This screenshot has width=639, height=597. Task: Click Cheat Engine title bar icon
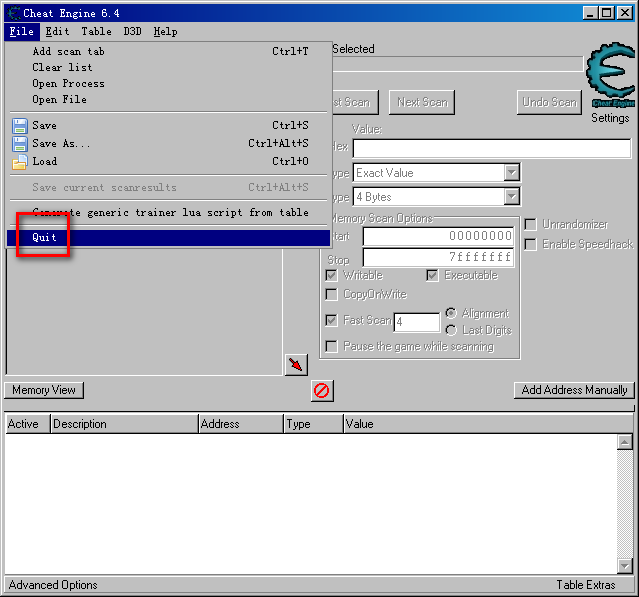(13, 12)
